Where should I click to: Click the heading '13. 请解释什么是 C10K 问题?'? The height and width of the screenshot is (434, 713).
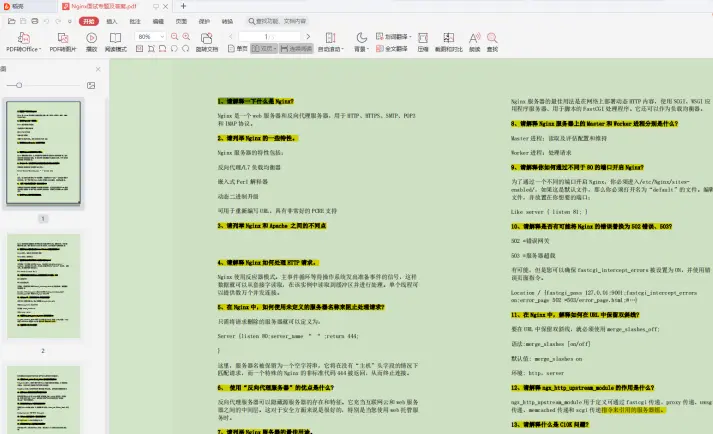(550, 424)
